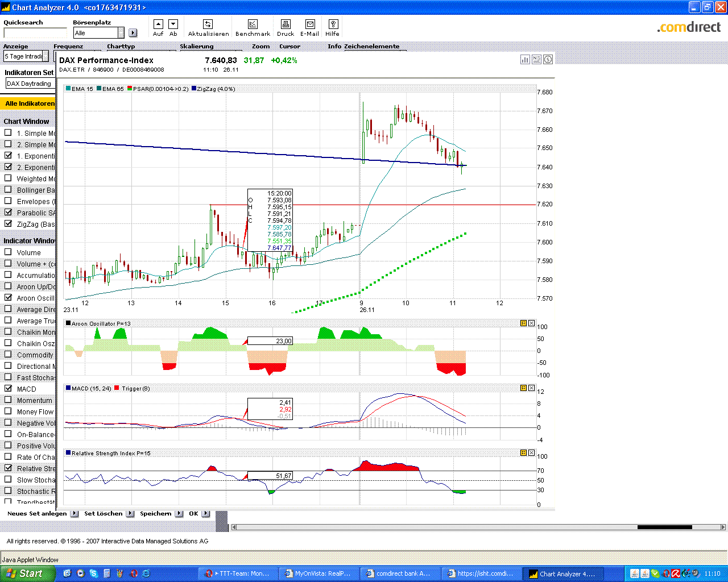Click the arrow next to Set Löschen
The height and width of the screenshot is (582, 728).
130,514
